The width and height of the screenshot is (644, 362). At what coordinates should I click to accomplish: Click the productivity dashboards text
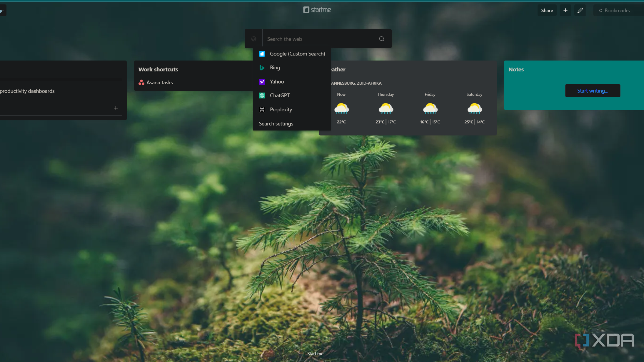coord(27,91)
